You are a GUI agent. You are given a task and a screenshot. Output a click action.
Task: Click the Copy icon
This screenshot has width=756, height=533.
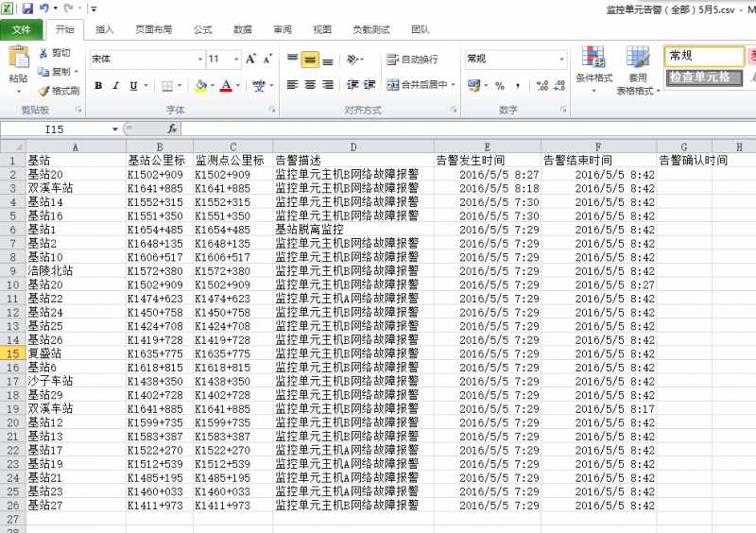43,72
